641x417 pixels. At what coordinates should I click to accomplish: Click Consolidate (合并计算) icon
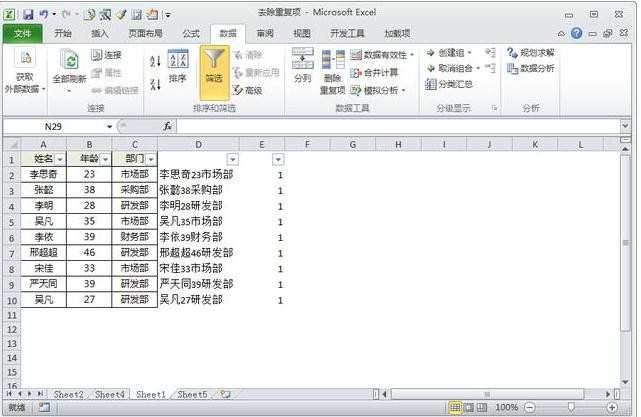click(356, 73)
